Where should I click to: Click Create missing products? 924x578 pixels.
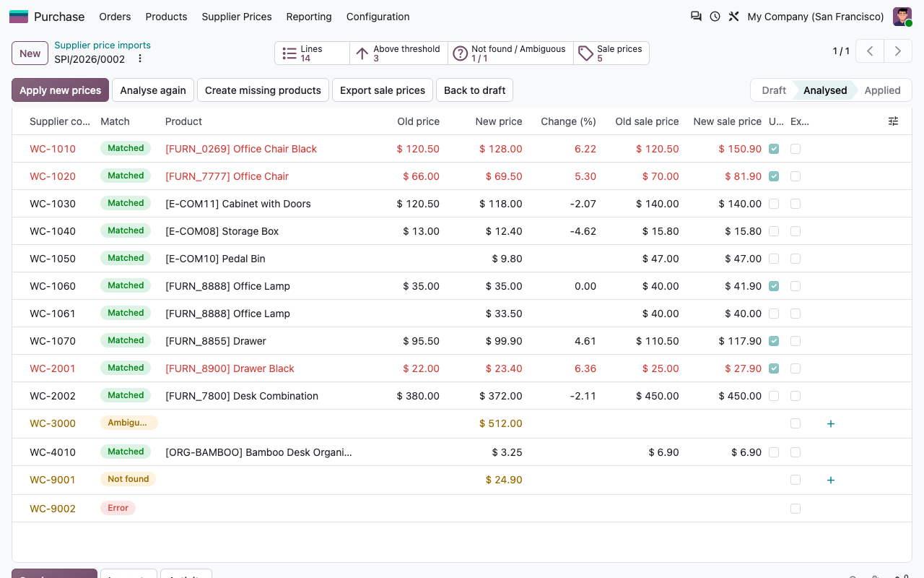pyautogui.click(x=263, y=90)
